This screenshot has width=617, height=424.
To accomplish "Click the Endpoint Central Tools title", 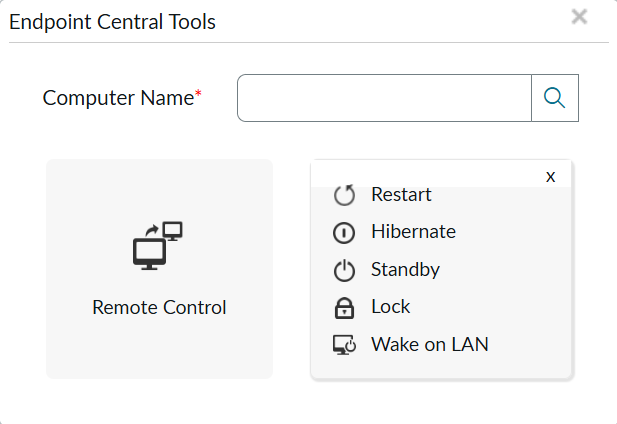I will point(112,22).
